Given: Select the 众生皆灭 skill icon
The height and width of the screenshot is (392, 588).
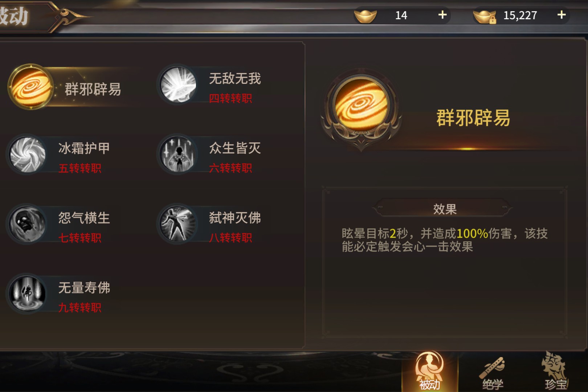Looking at the screenshot, I should click(178, 155).
